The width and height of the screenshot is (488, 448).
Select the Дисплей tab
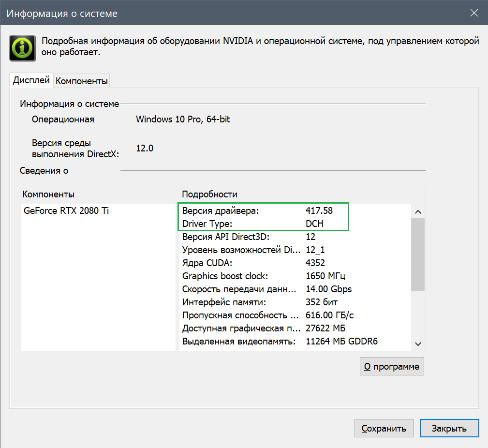31,80
